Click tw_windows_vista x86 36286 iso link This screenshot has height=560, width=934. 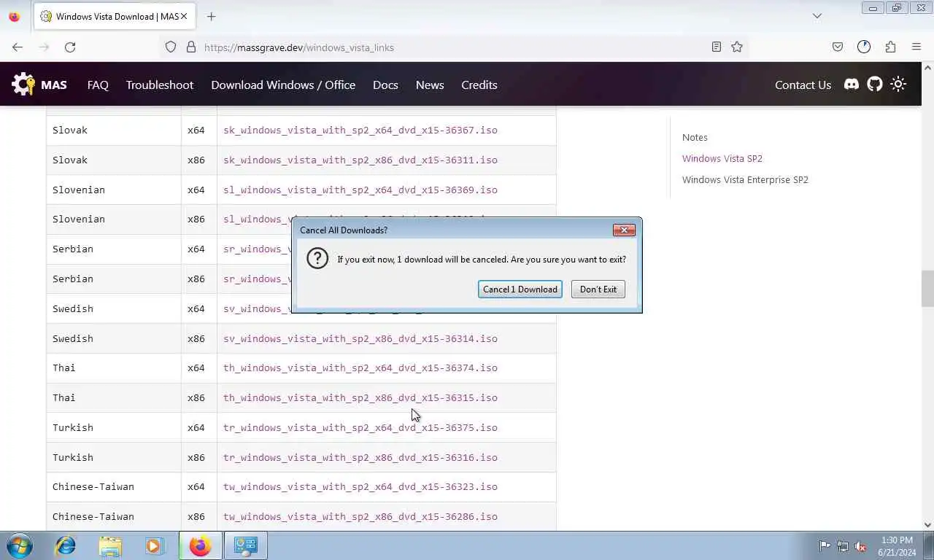(360, 516)
